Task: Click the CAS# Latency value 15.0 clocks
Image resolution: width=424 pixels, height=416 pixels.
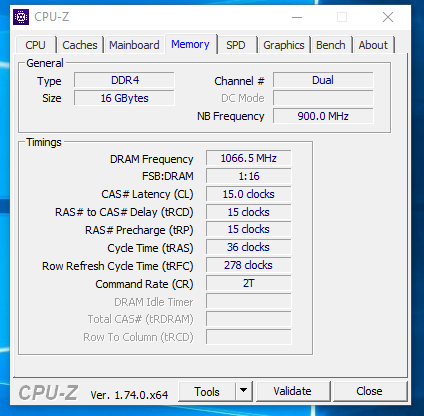Action: pyautogui.click(x=249, y=194)
